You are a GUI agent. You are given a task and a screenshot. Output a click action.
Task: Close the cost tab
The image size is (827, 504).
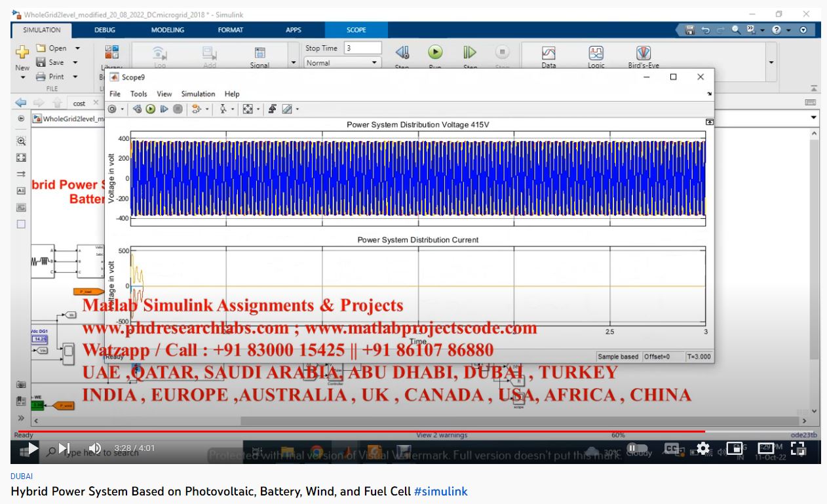[95, 103]
